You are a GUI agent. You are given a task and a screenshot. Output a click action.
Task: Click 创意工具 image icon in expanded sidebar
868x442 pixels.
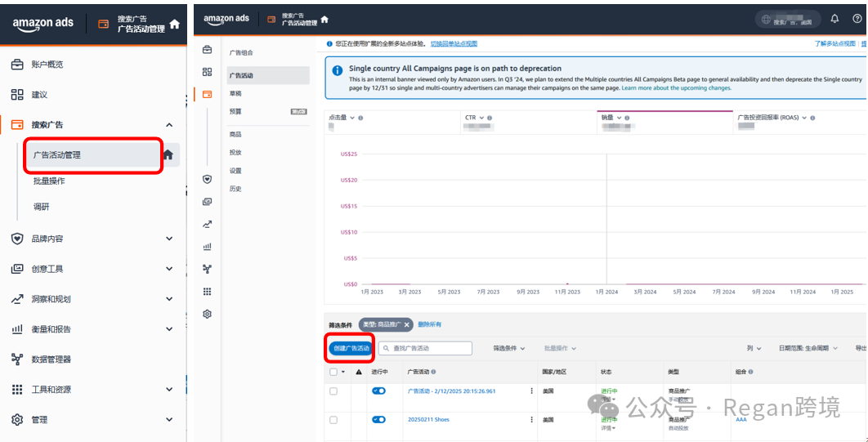(17, 269)
